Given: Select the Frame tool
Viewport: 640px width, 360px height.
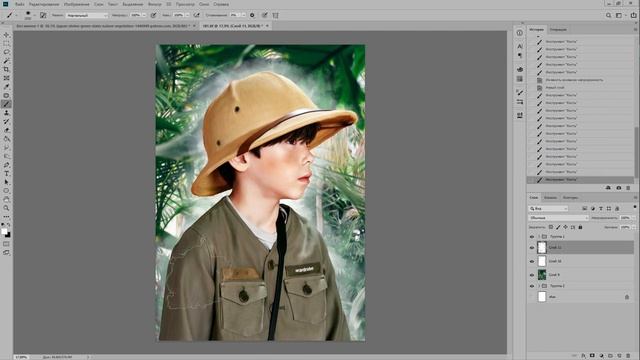Looking at the screenshot, I should (6, 78).
